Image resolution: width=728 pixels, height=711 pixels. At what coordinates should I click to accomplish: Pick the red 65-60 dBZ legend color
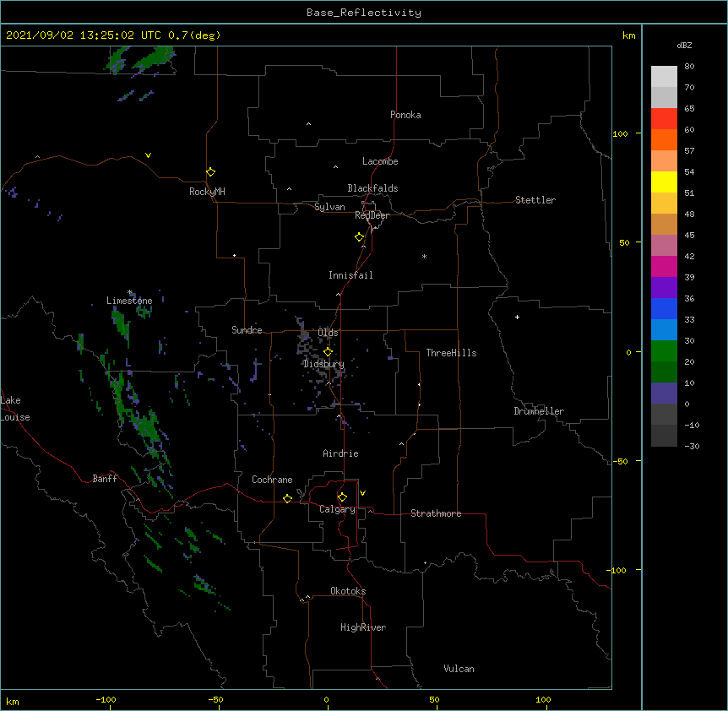(664, 118)
